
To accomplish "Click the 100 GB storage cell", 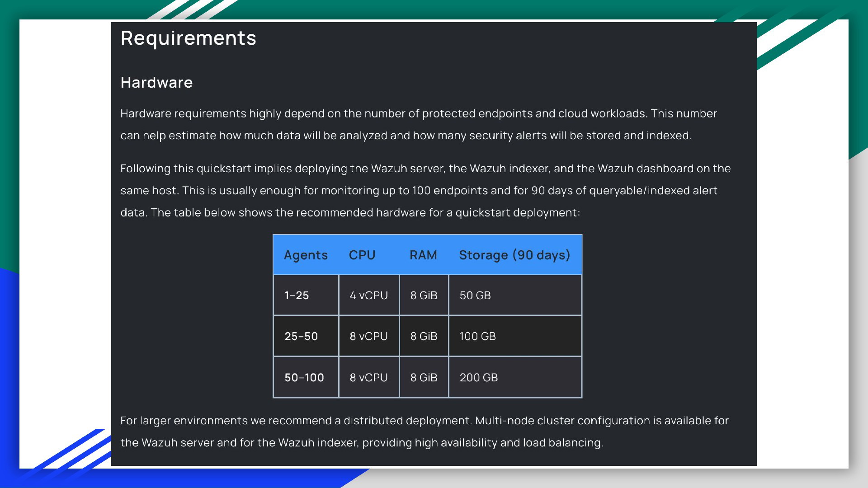I will tap(477, 336).
